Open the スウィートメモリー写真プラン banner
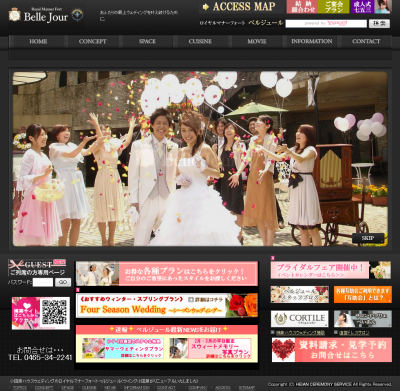 (210, 348)
